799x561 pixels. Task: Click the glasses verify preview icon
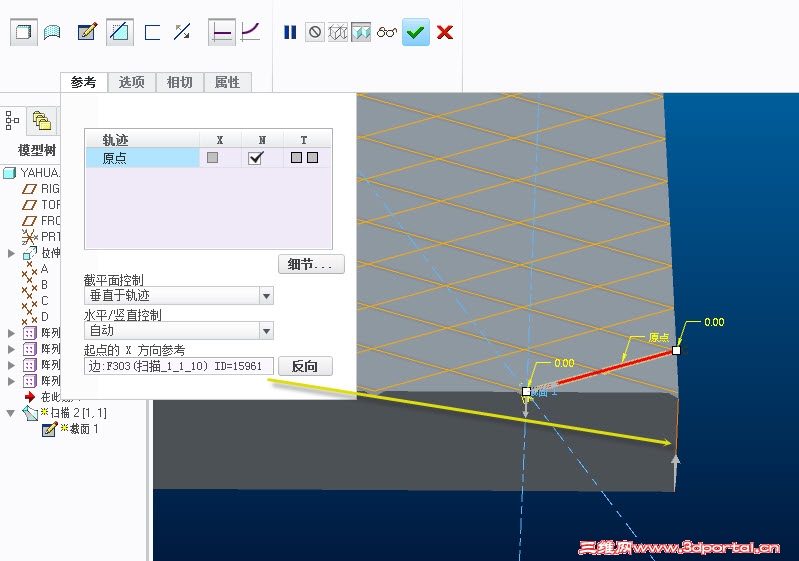coord(387,33)
